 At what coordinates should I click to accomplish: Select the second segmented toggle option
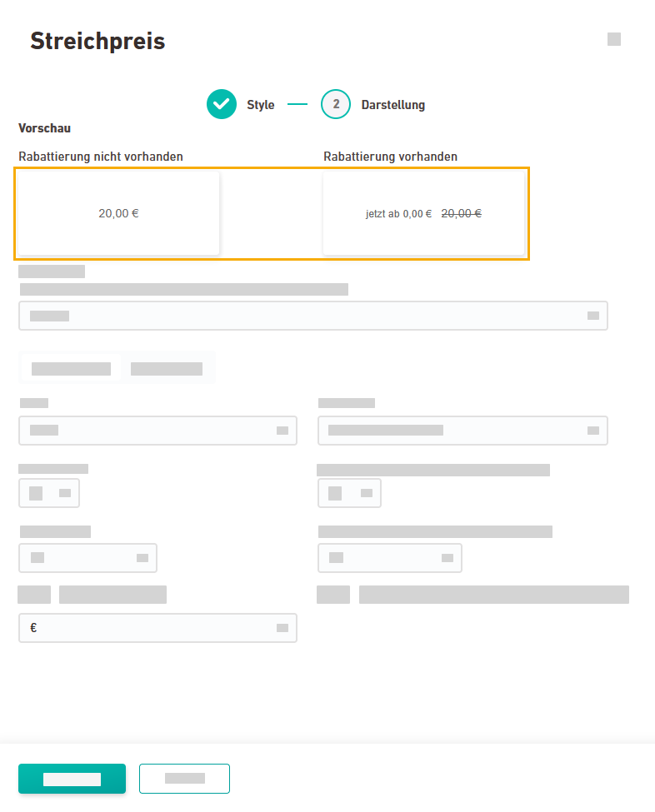tap(167, 368)
